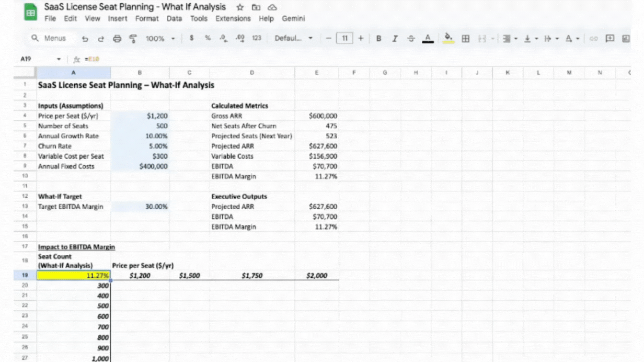
Task: Open the Help menu
Action: click(266, 18)
